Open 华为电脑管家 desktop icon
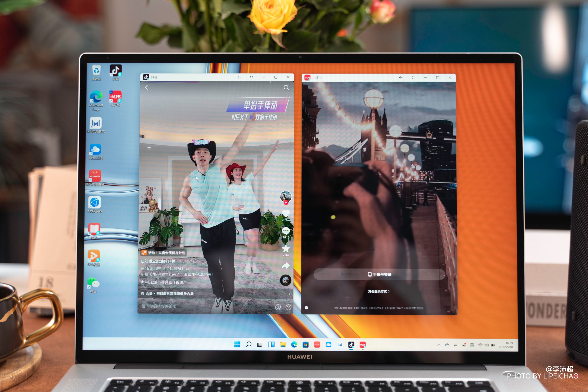 [96, 125]
